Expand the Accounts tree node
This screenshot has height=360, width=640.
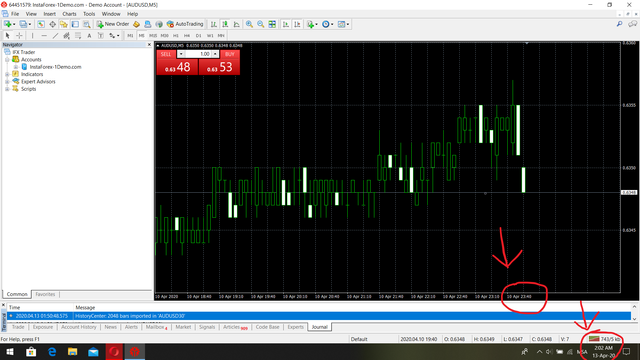pyautogui.click(x=7, y=60)
